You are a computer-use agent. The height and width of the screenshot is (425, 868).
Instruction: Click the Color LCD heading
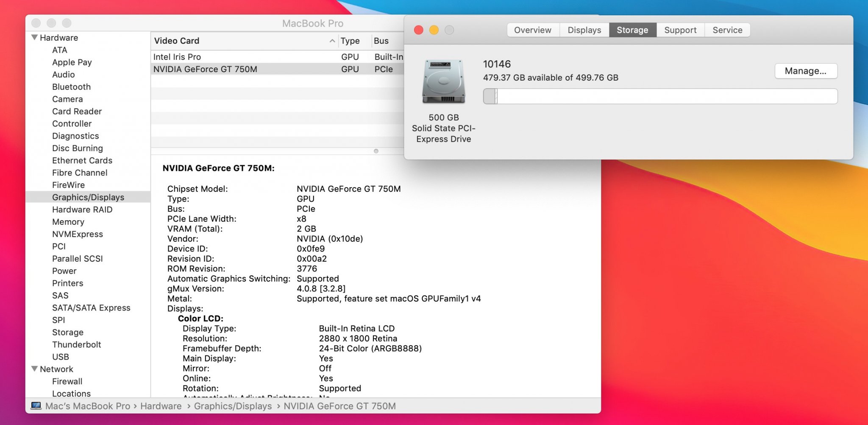pos(200,319)
